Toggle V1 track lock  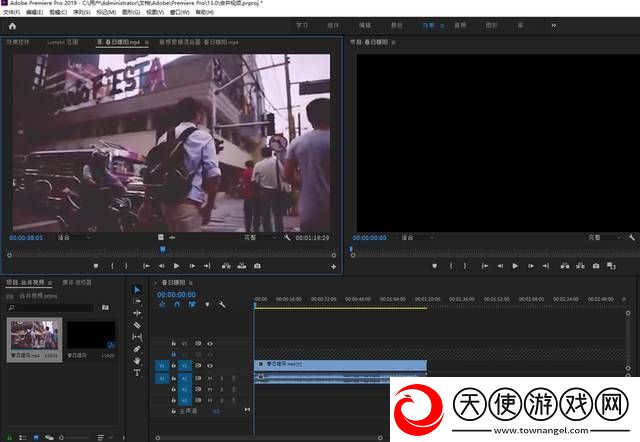coord(173,366)
